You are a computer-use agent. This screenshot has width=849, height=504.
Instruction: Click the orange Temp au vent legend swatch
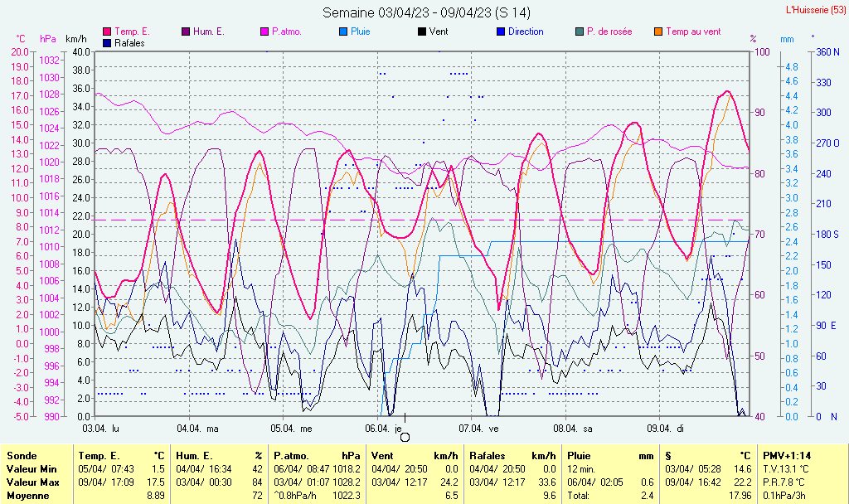coord(658,31)
